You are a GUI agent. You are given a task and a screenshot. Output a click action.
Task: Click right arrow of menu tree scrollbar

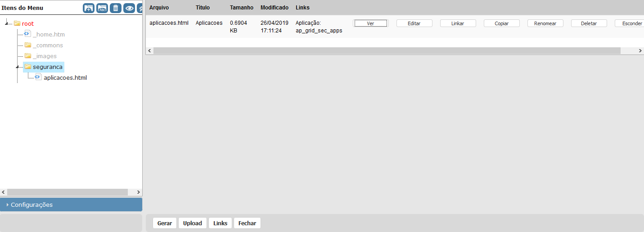[x=139, y=192]
